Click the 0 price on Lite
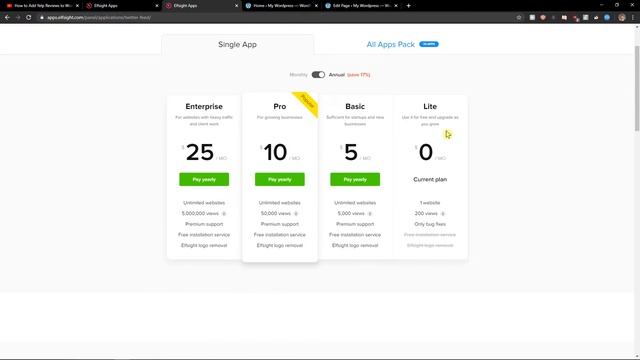 coord(426,152)
